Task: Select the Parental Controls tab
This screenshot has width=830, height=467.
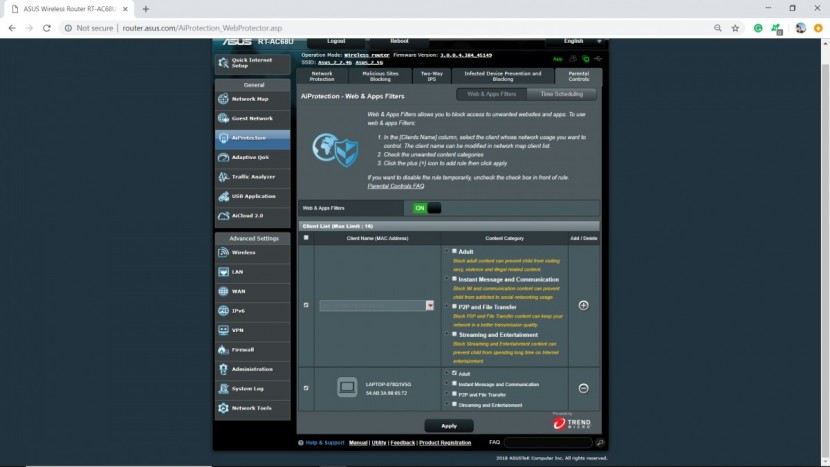Action: click(579, 76)
